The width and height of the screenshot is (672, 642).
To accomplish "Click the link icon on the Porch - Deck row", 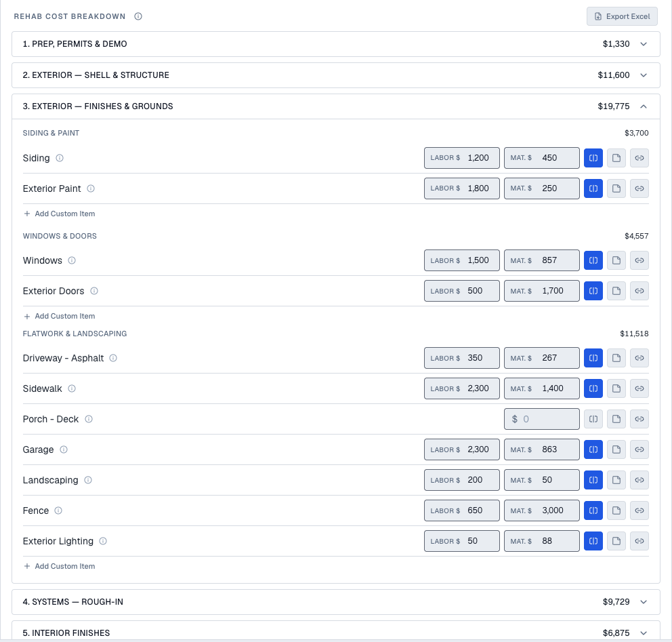I will tap(639, 419).
